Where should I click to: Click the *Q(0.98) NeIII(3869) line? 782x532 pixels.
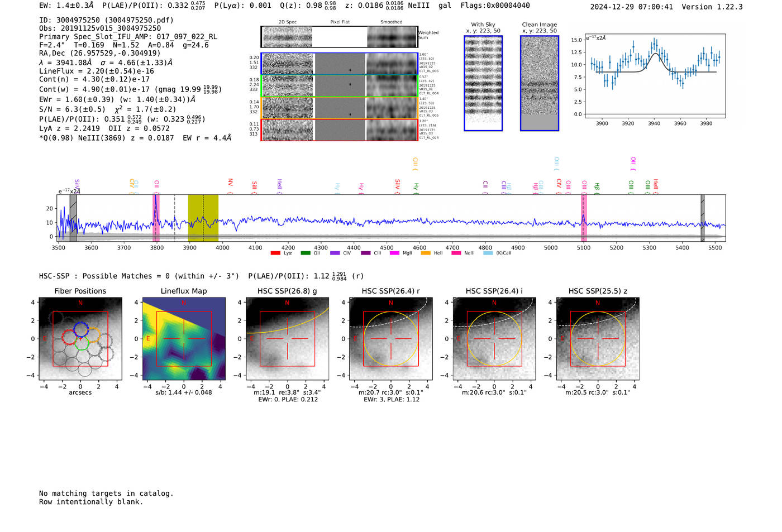[135, 138]
